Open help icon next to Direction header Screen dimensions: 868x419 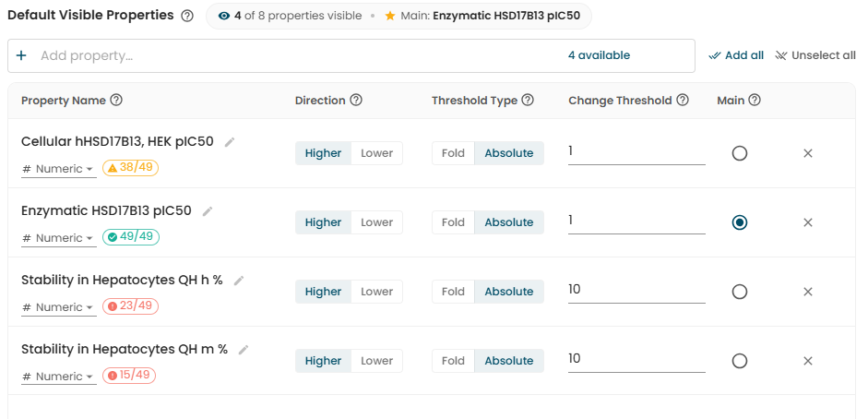click(x=356, y=101)
